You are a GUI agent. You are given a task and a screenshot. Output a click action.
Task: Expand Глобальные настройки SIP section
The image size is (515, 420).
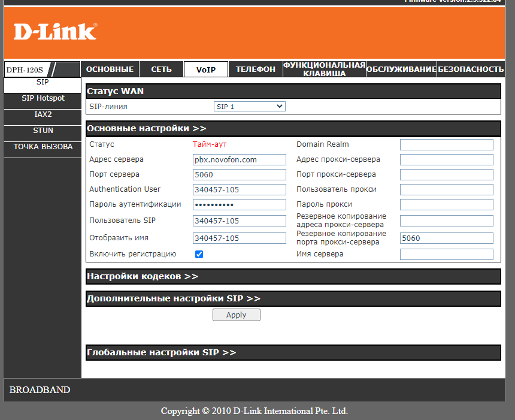click(162, 352)
